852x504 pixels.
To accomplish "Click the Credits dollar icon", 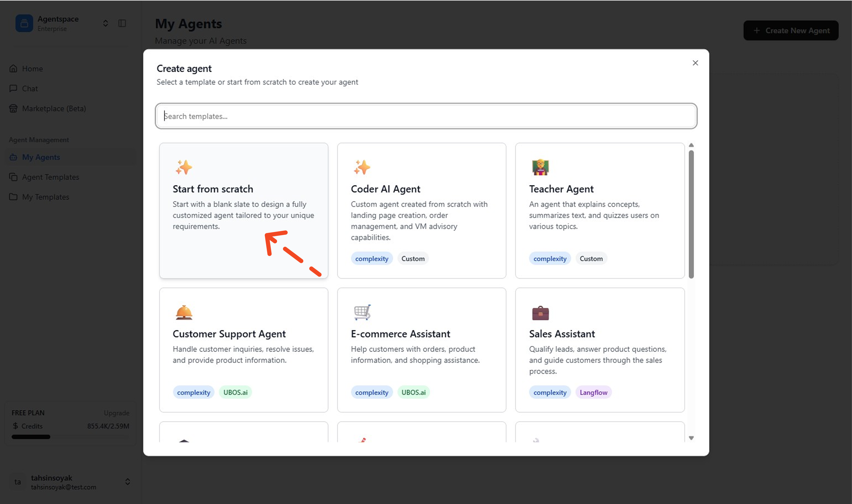I will pos(15,426).
